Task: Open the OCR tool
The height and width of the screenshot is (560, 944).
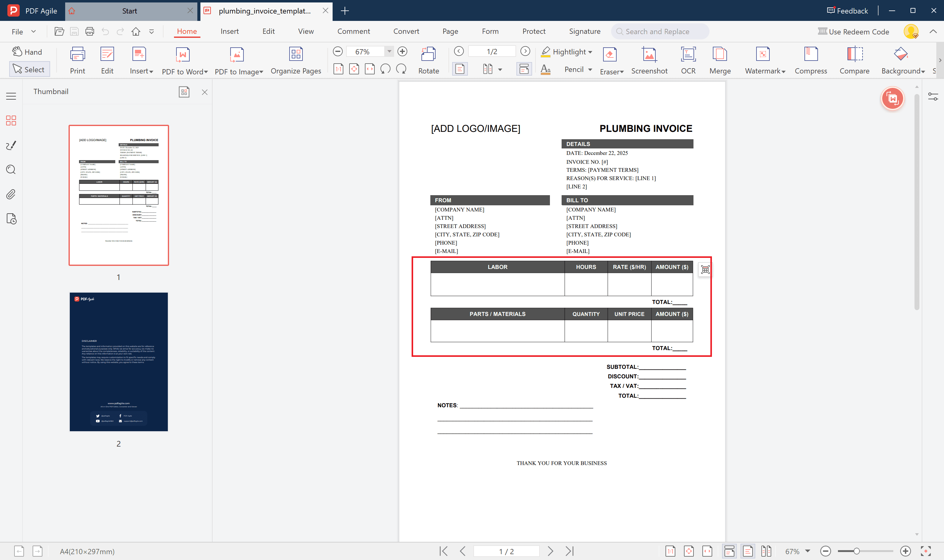Action: 688,60
